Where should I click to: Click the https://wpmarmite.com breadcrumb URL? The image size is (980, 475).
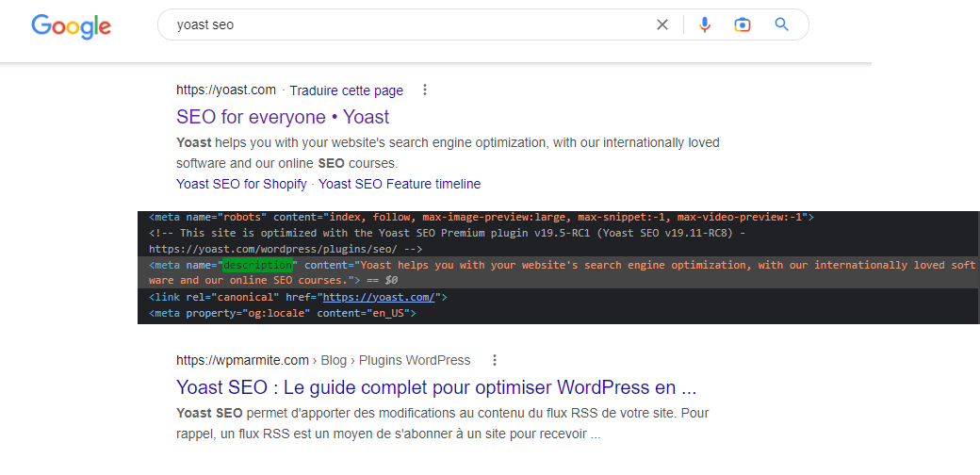(x=242, y=361)
